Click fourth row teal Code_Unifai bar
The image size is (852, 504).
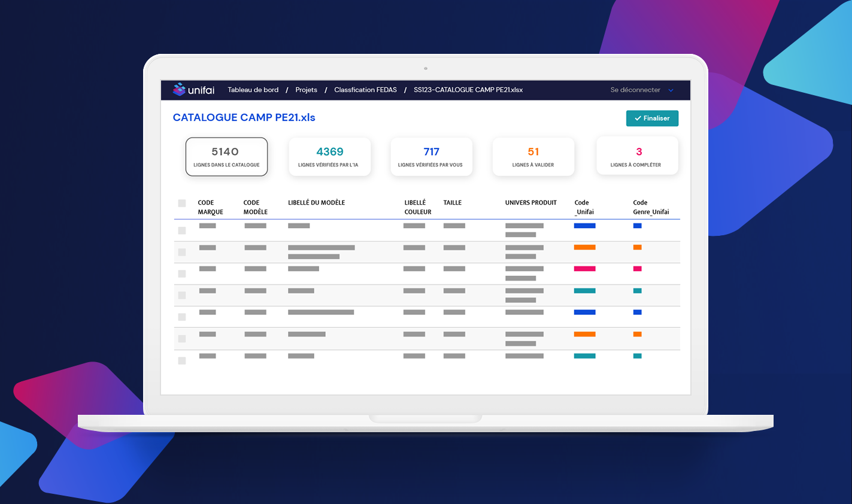tap(584, 291)
